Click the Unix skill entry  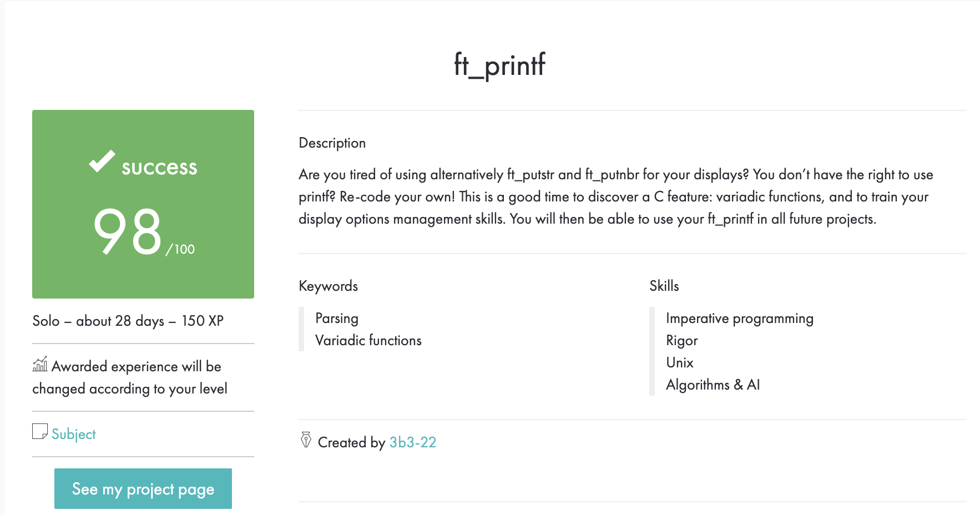pos(680,362)
